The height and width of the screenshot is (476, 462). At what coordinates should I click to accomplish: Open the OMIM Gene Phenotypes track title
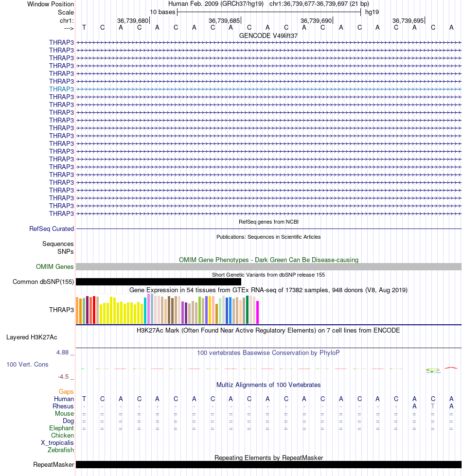268,260
